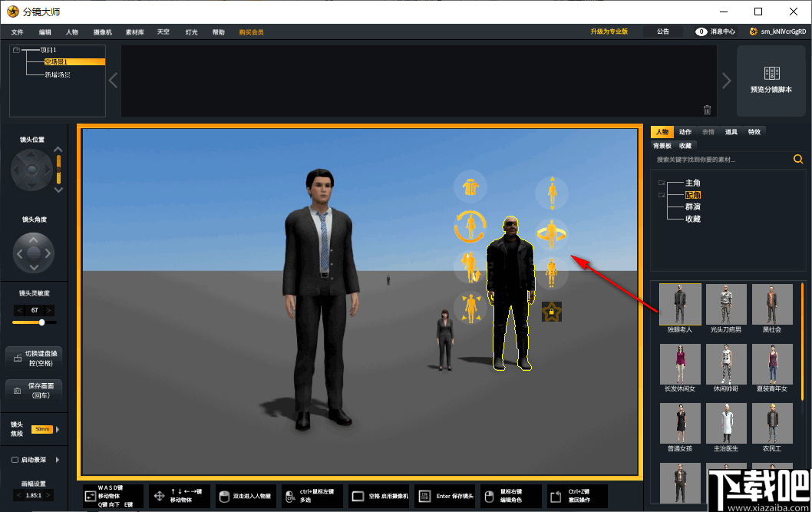Click 购买会员 link
The width and height of the screenshot is (812, 512).
(251, 32)
